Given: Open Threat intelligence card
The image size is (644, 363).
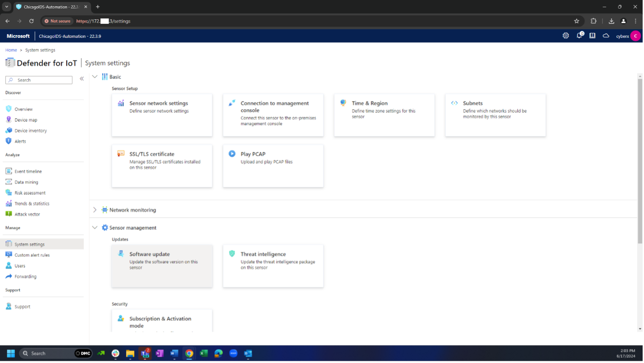Looking at the screenshot, I should [273, 266].
